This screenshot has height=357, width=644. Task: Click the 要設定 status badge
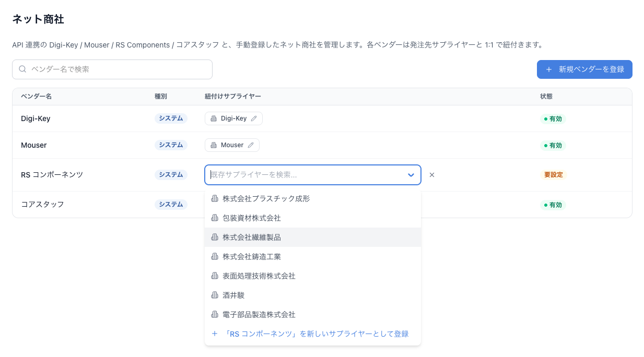[x=554, y=175]
